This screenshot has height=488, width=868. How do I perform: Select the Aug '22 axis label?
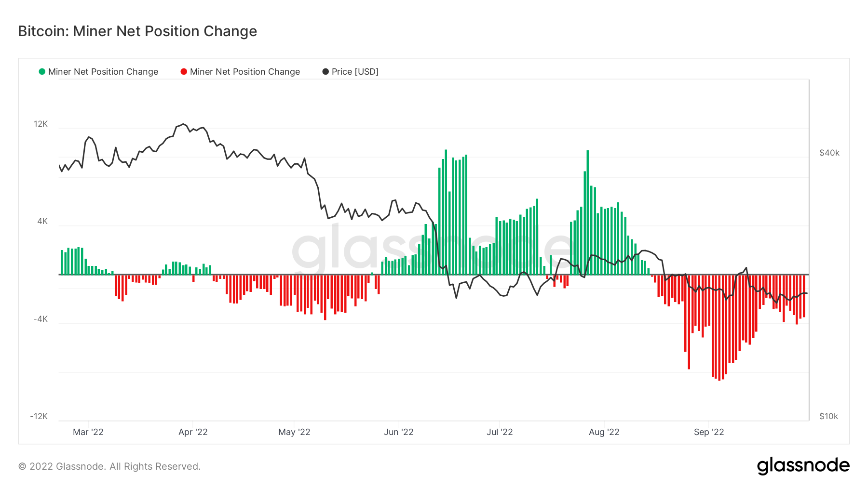604,432
